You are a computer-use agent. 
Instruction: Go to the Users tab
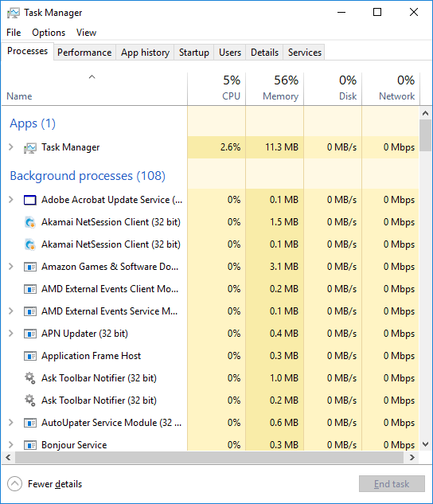230,53
